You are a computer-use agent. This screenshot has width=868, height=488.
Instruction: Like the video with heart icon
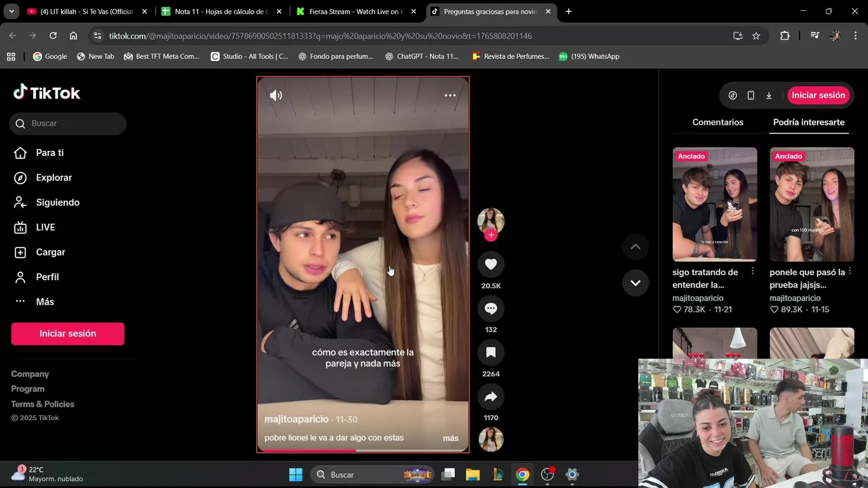(x=491, y=264)
